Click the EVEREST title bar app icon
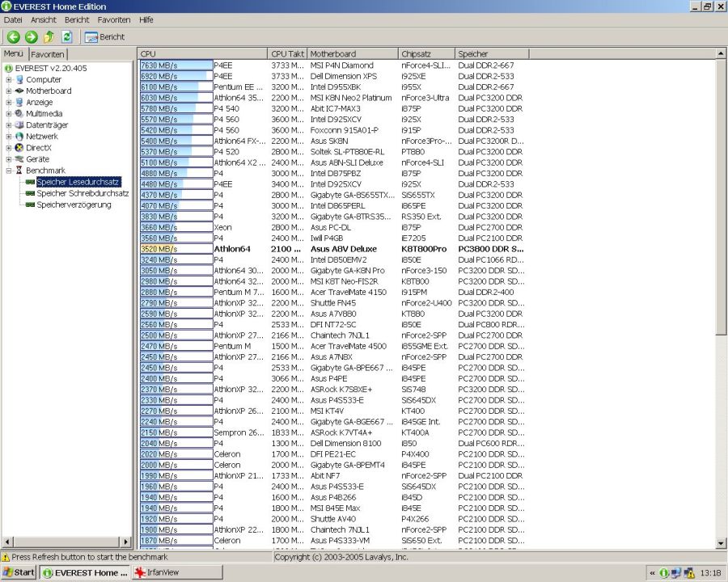Screen dimensions: 728x582 pos(6,6)
